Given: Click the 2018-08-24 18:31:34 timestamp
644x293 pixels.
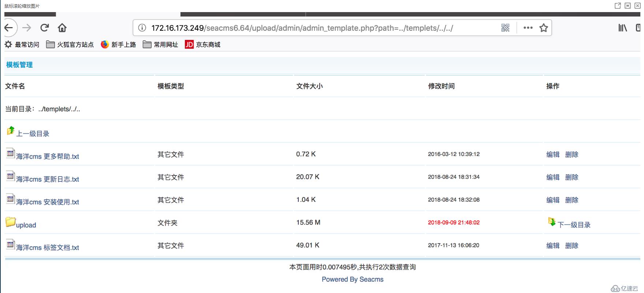Looking at the screenshot, I should (454, 177).
